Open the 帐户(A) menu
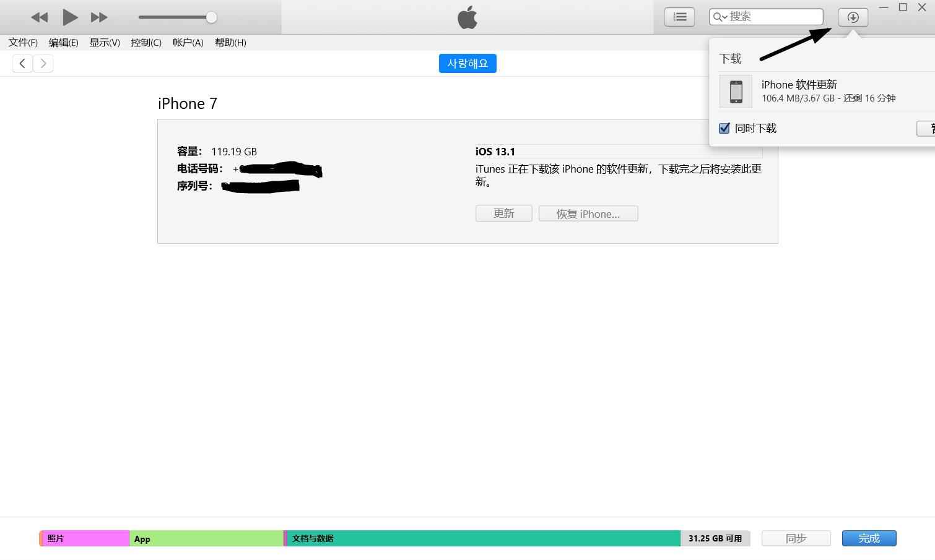Screen dimensions: 935x560 [188, 42]
